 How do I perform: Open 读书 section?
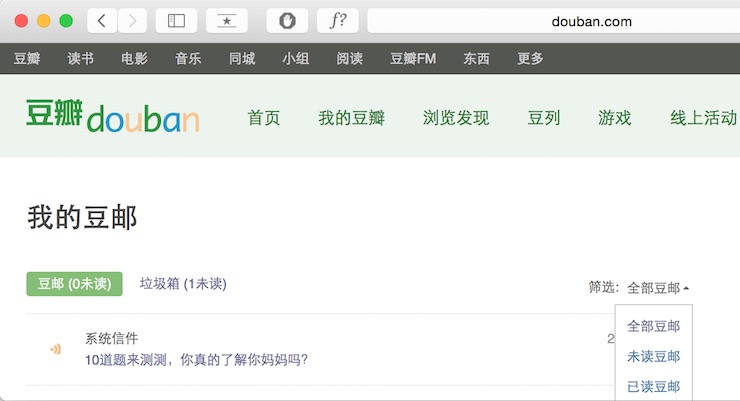click(x=80, y=58)
